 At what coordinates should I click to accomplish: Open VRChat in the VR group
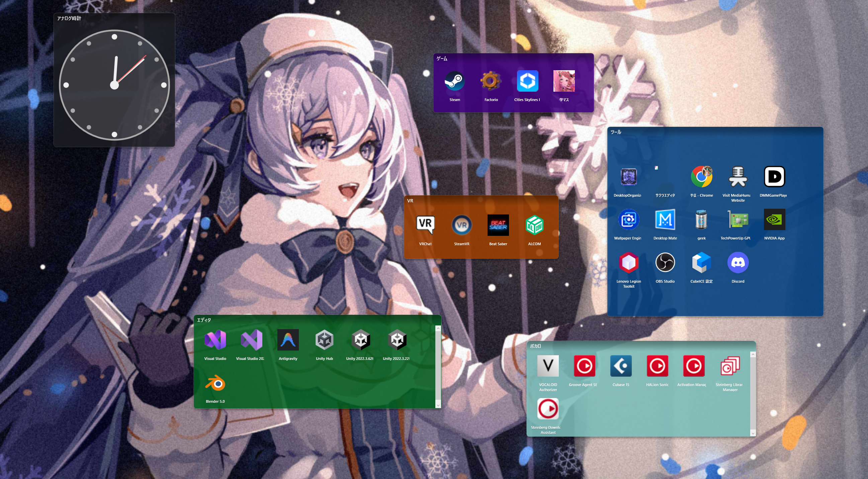[425, 225]
